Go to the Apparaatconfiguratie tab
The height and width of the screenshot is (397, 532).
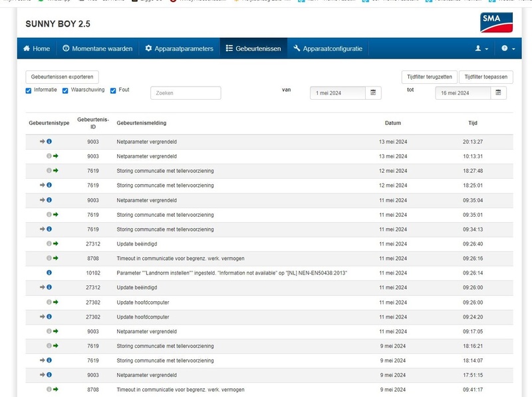pyautogui.click(x=328, y=49)
